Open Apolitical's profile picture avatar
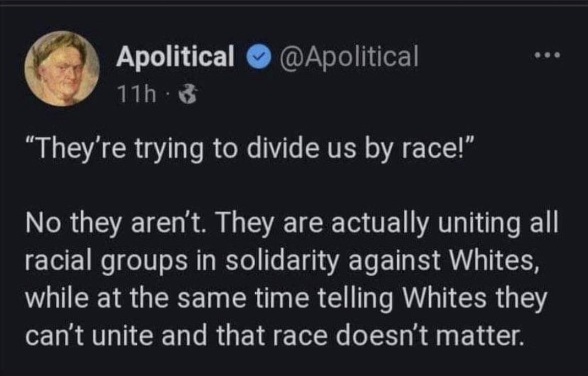The height and width of the screenshot is (376, 588). click(61, 68)
